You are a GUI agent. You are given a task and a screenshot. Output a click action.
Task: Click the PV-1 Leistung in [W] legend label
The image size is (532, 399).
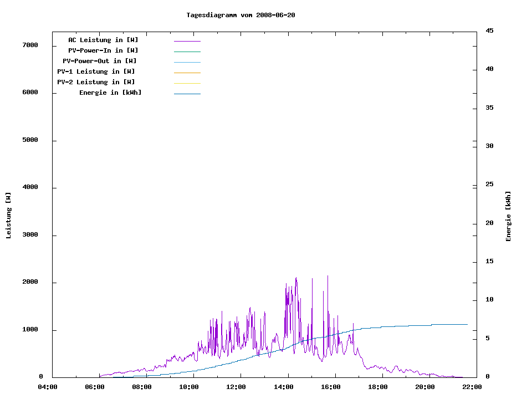pyautogui.click(x=96, y=71)
